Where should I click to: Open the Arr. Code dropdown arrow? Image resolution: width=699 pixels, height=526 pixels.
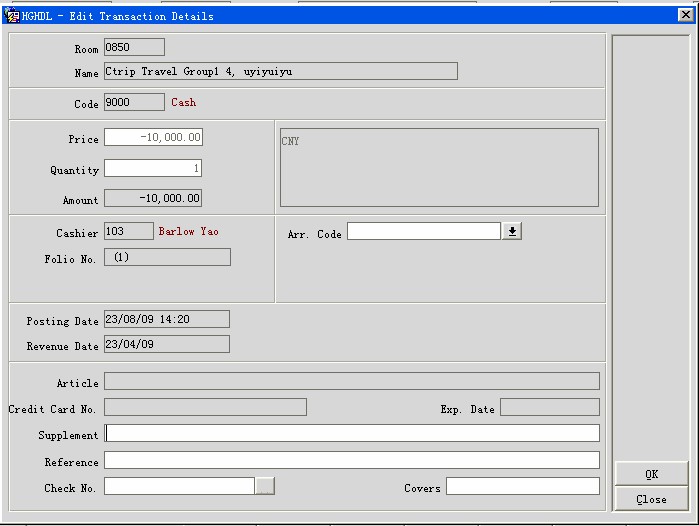512,231
